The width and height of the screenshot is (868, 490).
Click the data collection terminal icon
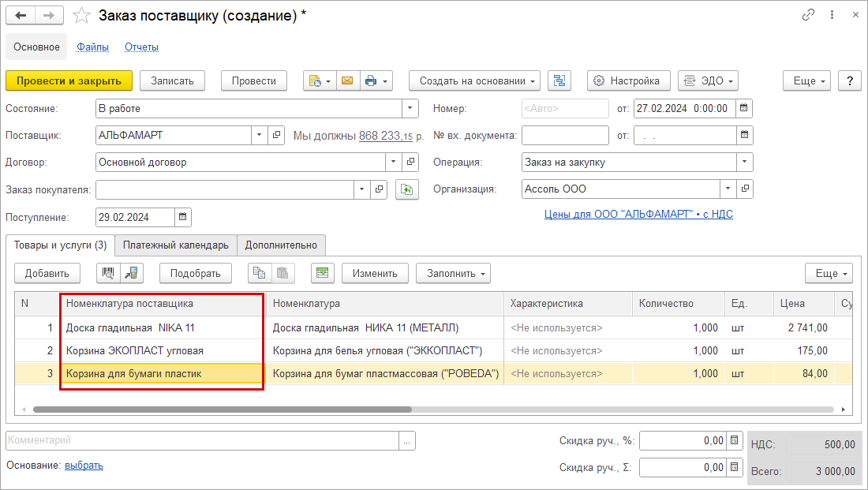tap(132, 273)
